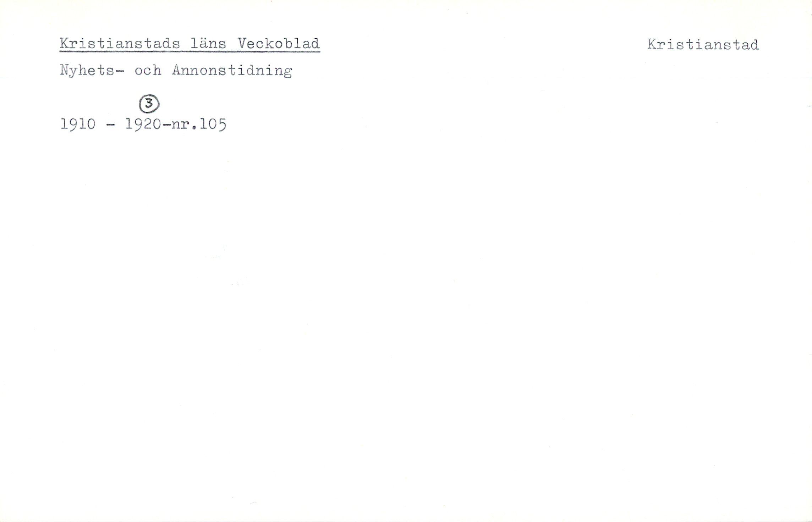The image size is (812, 522).
Task: Click the circled number 3 annotation
Action: [149, 104]
